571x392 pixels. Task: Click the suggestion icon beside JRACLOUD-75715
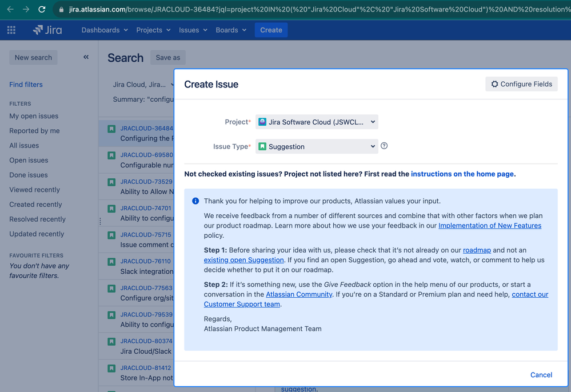pos(111,235)
